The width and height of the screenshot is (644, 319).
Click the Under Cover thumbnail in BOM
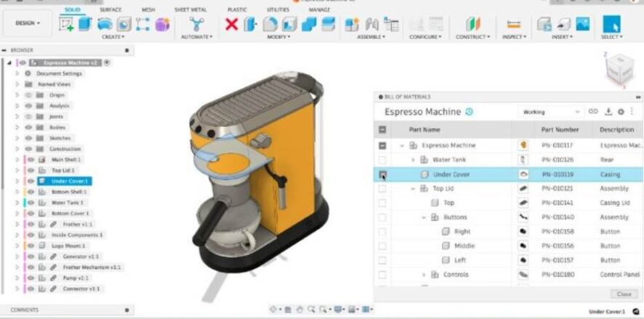(523, 174)
